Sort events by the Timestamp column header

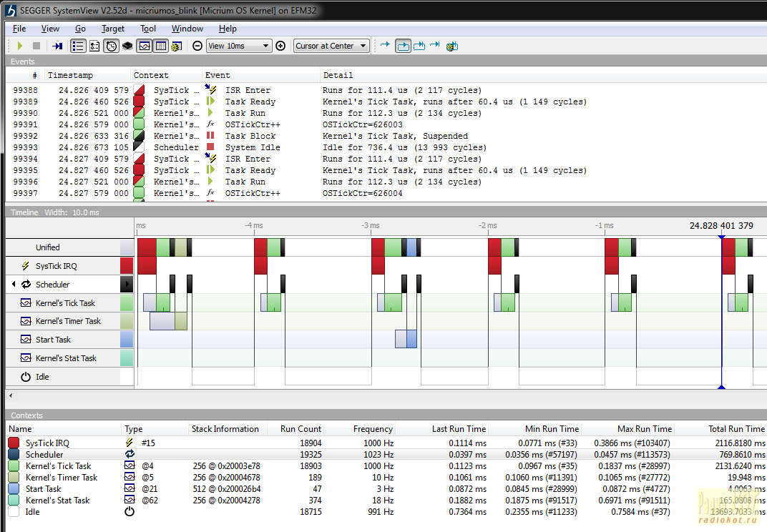tap(88, 75)
